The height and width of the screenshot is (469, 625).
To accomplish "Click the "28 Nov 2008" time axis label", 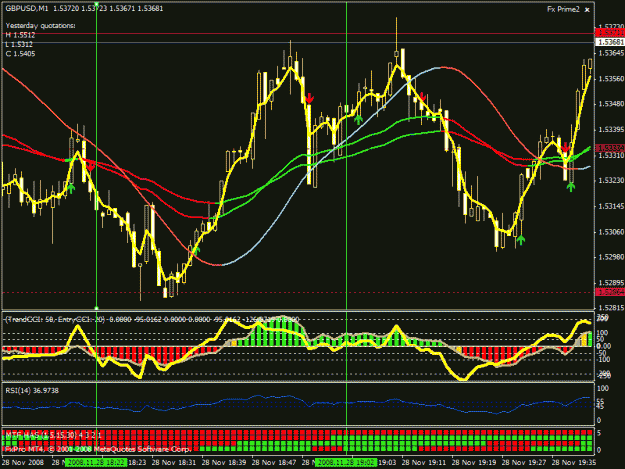I will pos(23,463).
